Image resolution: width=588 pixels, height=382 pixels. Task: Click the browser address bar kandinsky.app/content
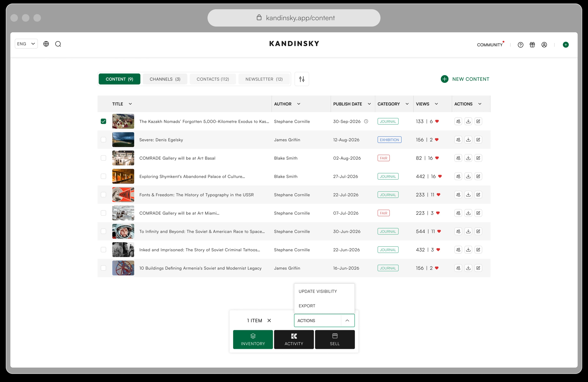coord(294,18)
